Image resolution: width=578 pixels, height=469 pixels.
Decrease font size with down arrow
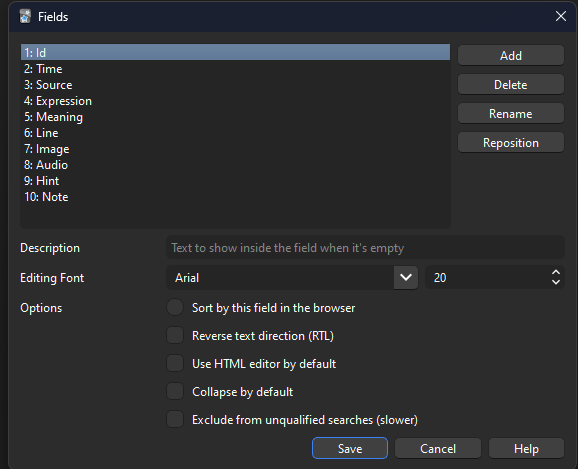click(556, 282)
